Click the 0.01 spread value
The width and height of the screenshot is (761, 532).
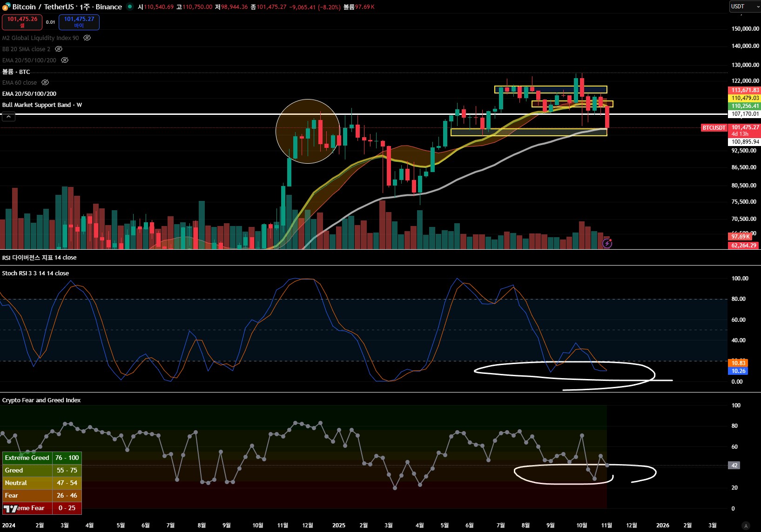click(x=50, y=22)
